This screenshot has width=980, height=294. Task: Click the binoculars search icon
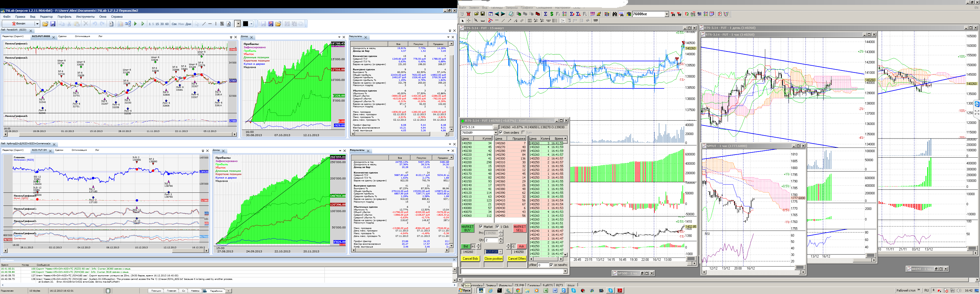click(x=614, y=14)
